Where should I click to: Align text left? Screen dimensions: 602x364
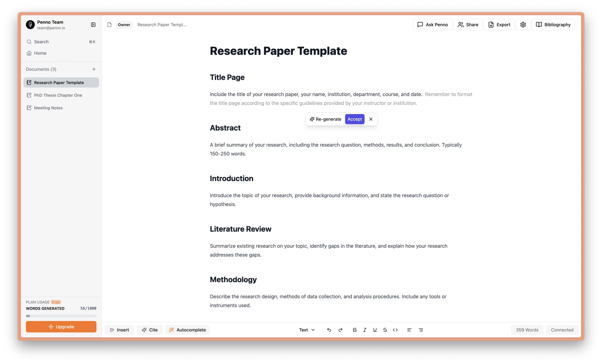pos(409,330)
